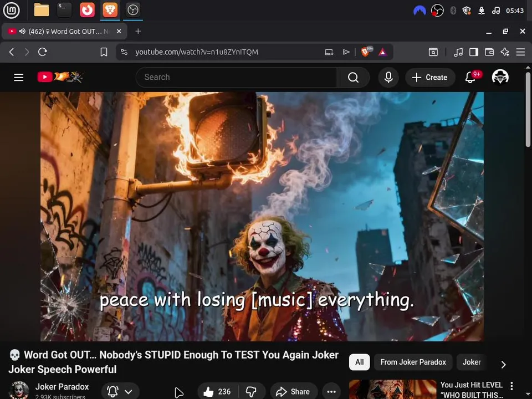Image resolution: width=532 pixels, height=399 pixels.
Task: Open the subscription notification bell dropdown
Action: tap(120, 391)
